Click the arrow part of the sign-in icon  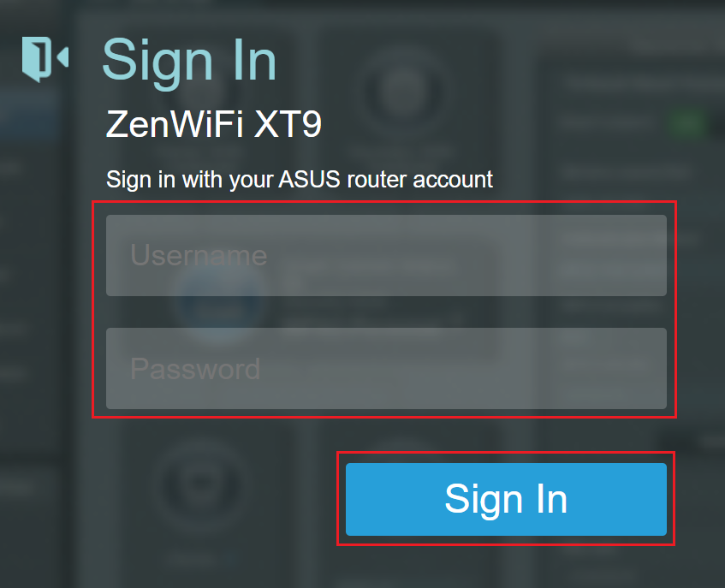62,57
